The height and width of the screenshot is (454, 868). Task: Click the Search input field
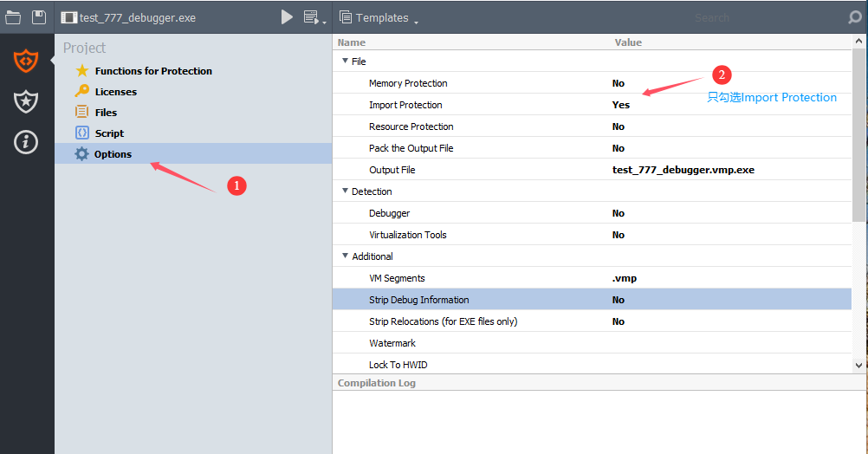pyautogui.click(x=762, y=17)
